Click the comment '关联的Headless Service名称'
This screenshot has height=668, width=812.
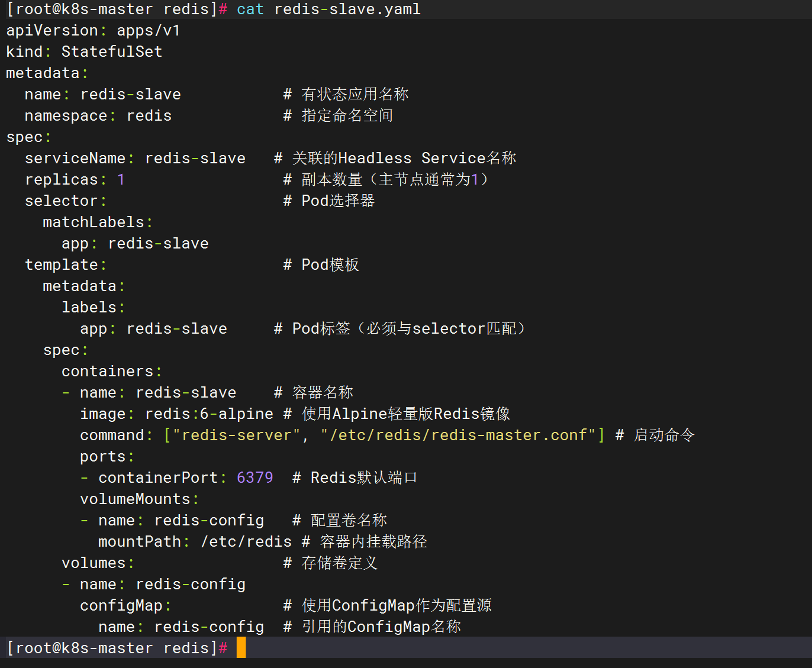(x=404, y=159)
